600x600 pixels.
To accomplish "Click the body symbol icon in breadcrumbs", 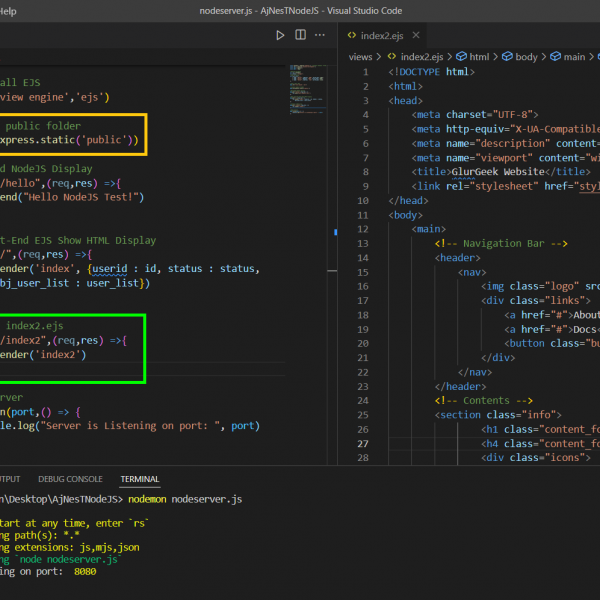I will pos(507,57).
